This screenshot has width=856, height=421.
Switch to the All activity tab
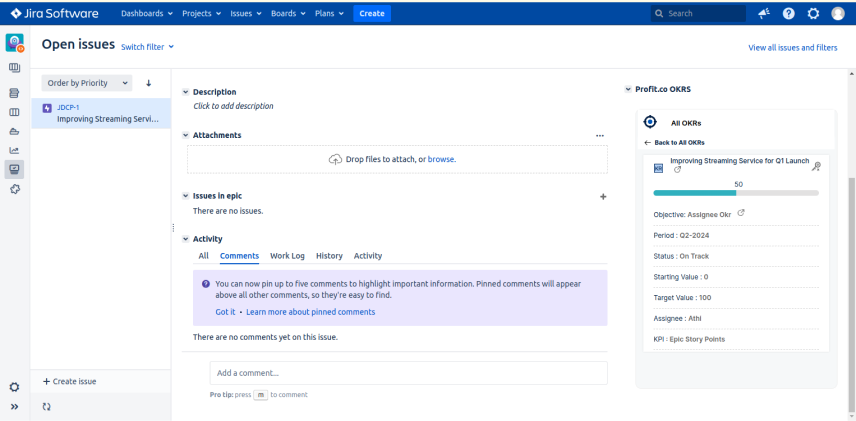tap(204, 256)
